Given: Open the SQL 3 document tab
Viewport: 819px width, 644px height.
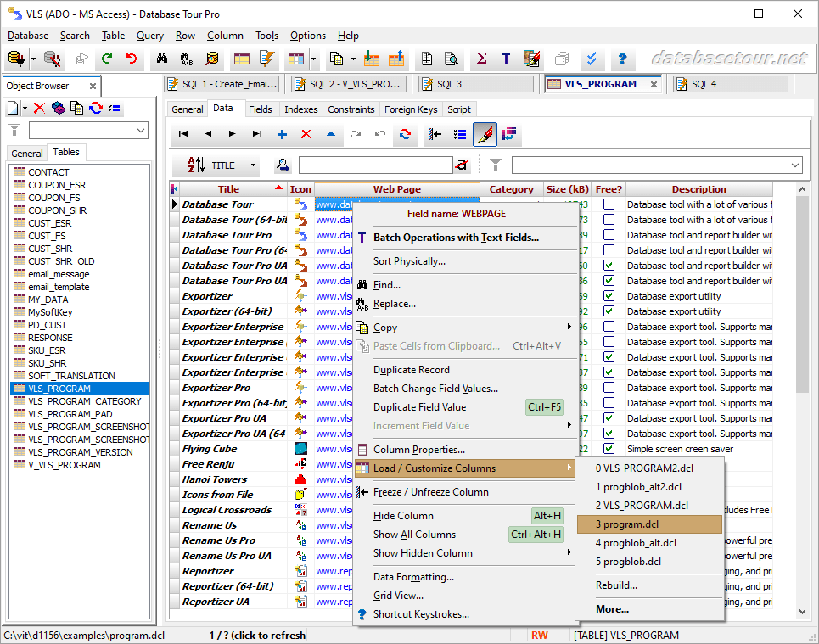Looking at the screenshot, I should (x=449, y=84).
